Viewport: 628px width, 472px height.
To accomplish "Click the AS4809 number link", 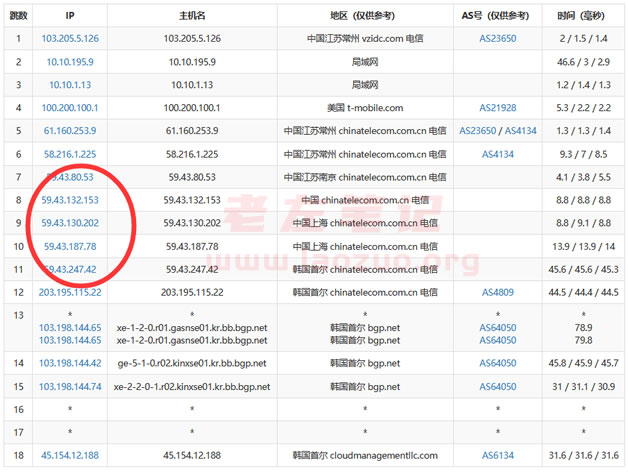I will [498, 291].
